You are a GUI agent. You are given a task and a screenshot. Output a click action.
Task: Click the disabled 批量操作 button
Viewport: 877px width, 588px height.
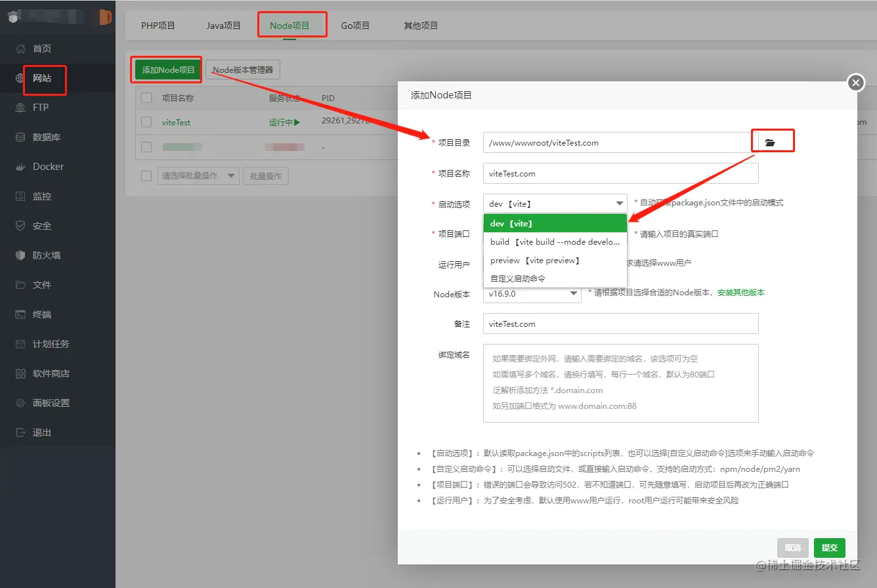(265, 176)
